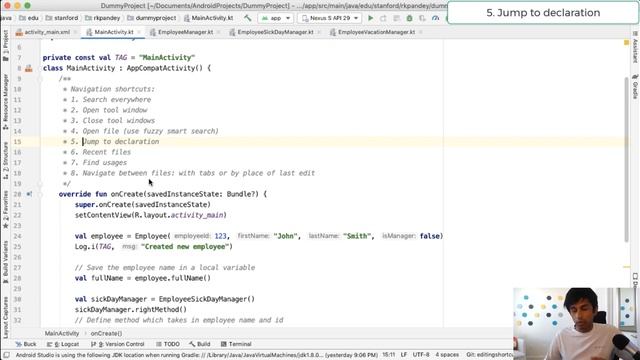Open the Layout Captures side panel
This screenshot has width=640, height=360.
point(5,317)
